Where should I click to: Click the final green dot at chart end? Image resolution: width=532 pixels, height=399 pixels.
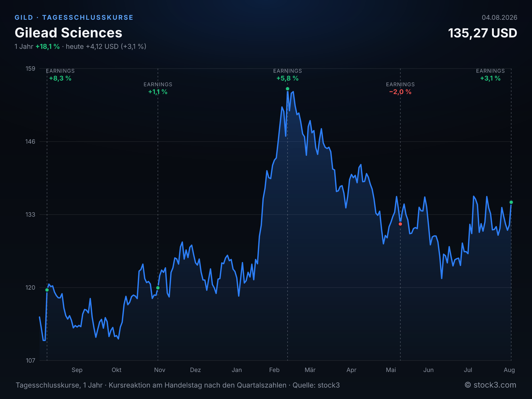pos(511,202)
